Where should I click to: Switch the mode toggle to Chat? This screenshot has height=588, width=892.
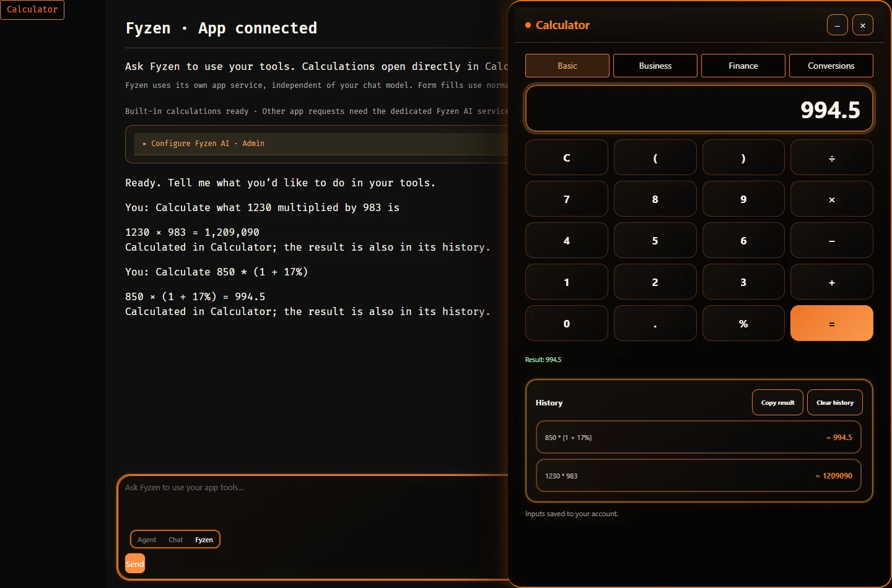pos(176,540)
